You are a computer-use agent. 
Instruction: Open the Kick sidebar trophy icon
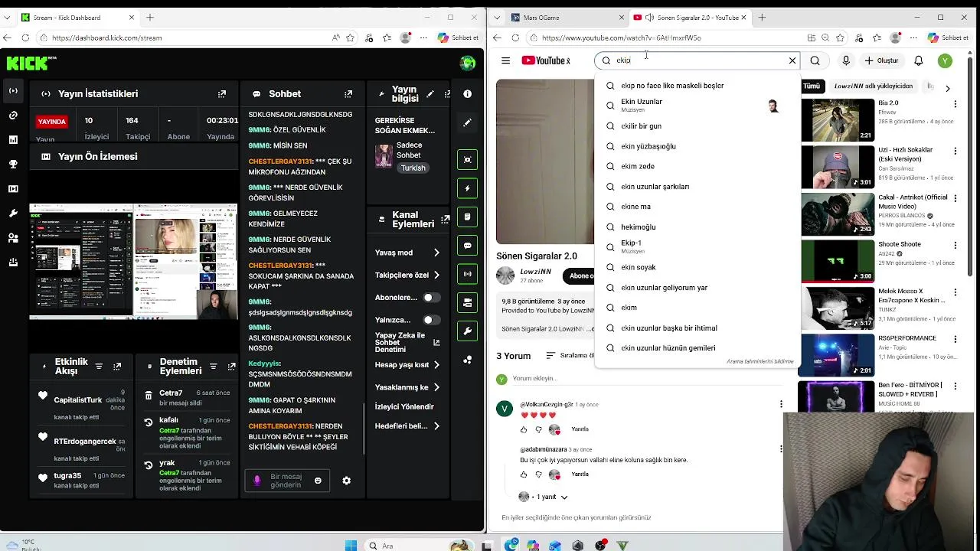point(13,165)
